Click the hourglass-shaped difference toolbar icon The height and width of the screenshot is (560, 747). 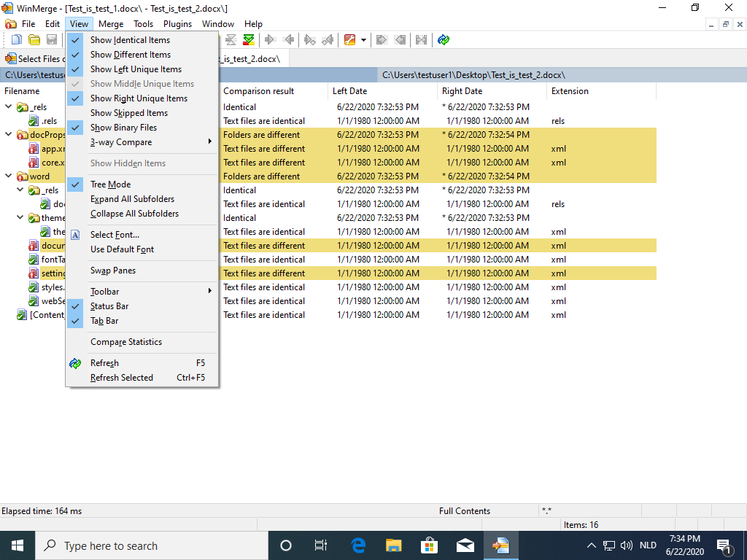click(231, 40)
